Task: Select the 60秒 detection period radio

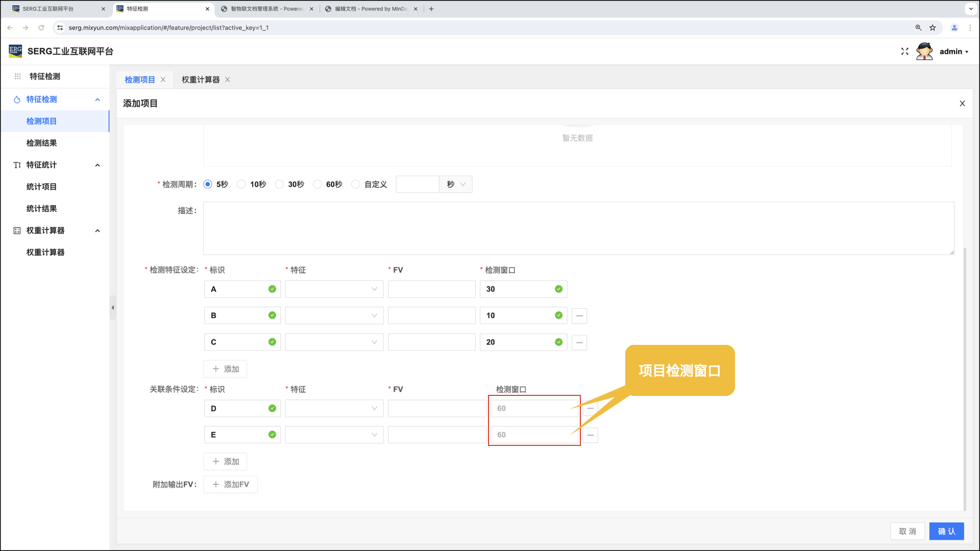Action: (x=317, y=185)
